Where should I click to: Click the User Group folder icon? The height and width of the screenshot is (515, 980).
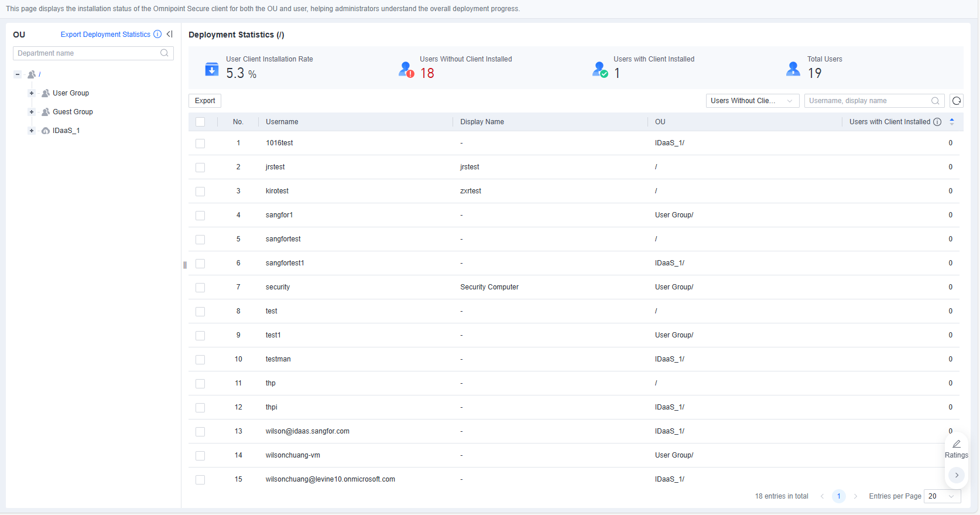point(46,93)
